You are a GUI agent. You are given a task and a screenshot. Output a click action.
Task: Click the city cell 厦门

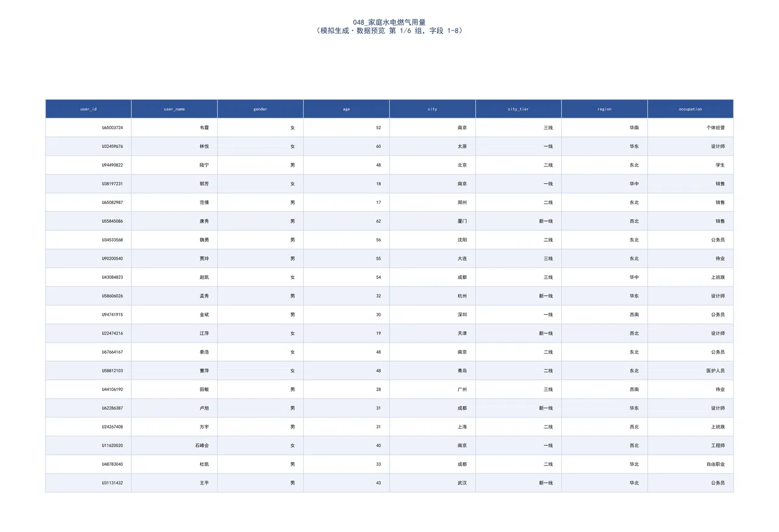tap(433, 221)
